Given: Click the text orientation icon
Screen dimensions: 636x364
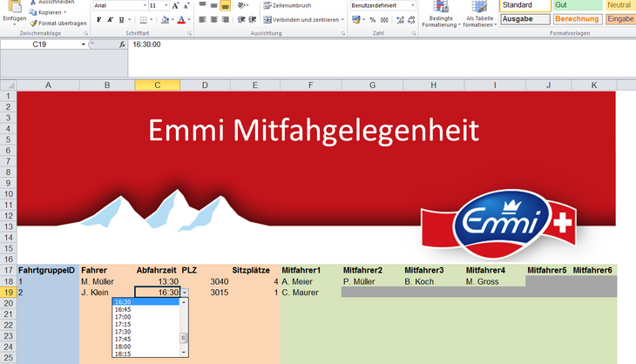Looking at the screenshot, I should pos(241,5).
